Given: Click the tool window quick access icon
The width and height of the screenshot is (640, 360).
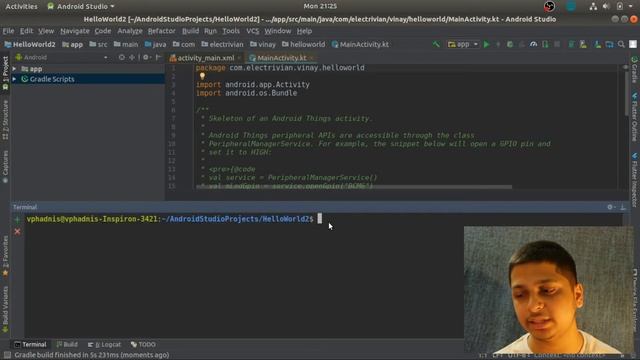Looking at the screenshot, I should [7, 355].
